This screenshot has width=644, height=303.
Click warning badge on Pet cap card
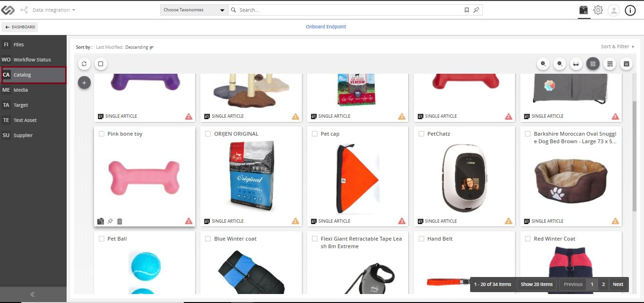point(402,221)
